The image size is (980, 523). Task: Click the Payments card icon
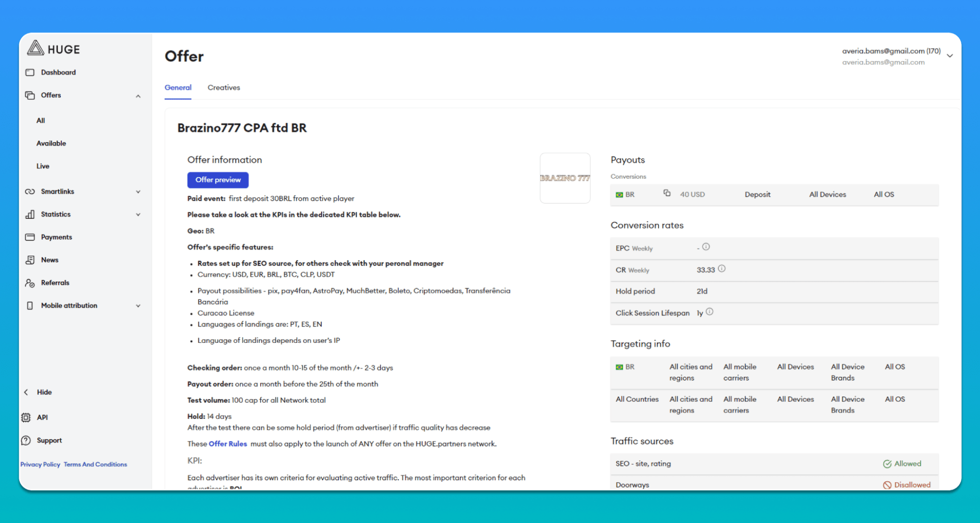(x=30, y=237)
